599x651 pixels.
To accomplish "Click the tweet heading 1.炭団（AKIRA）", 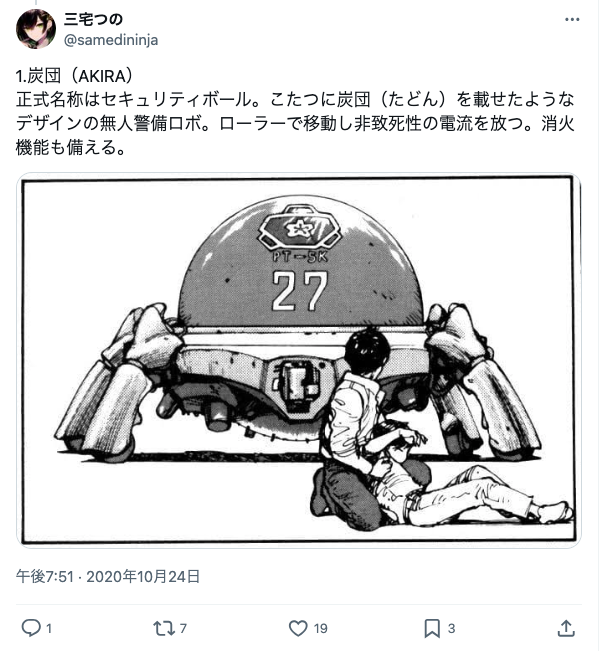I will pos(75,76).
